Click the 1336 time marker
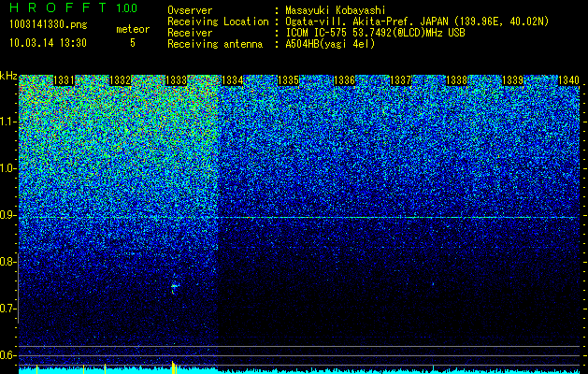The height and width of the screenshot is (374, 588). [344, 80]
